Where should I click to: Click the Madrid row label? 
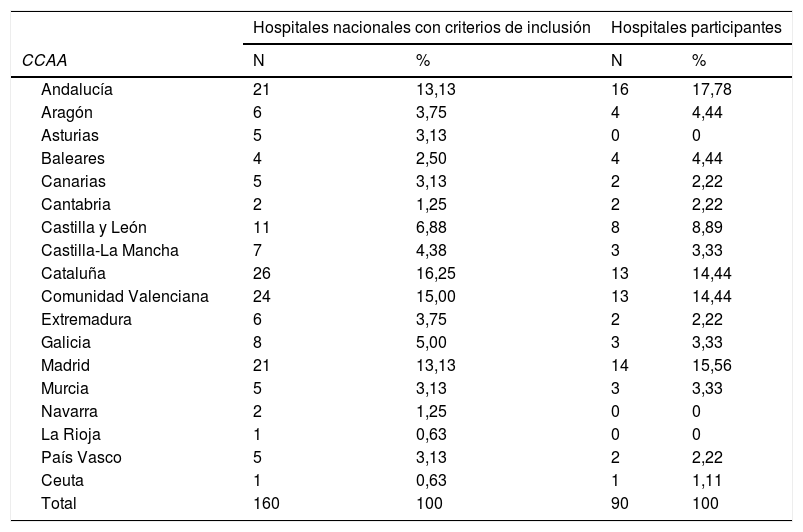[65, 366]
